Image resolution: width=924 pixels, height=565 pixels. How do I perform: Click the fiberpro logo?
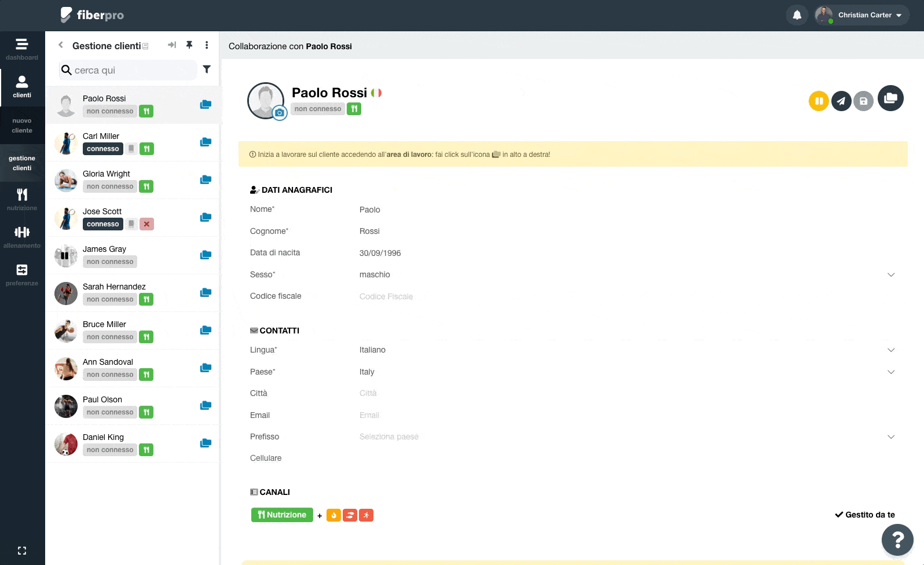coord(92,15)
